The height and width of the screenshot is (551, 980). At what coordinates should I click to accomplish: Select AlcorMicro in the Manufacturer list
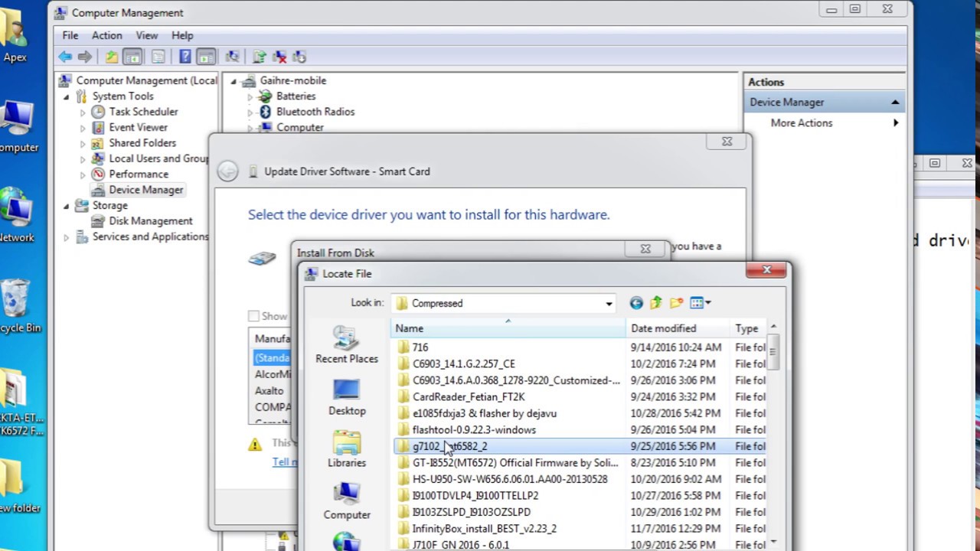pos(273,374)
